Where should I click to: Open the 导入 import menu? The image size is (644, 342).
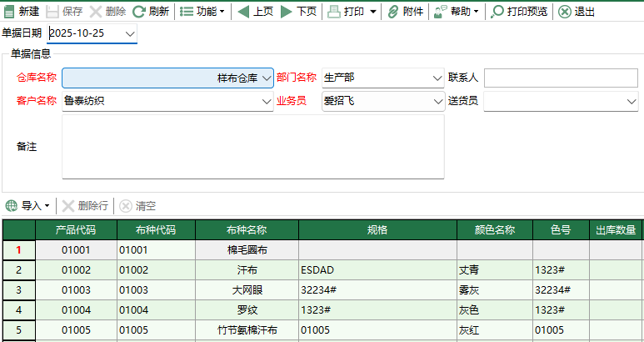tap(28, 205)
